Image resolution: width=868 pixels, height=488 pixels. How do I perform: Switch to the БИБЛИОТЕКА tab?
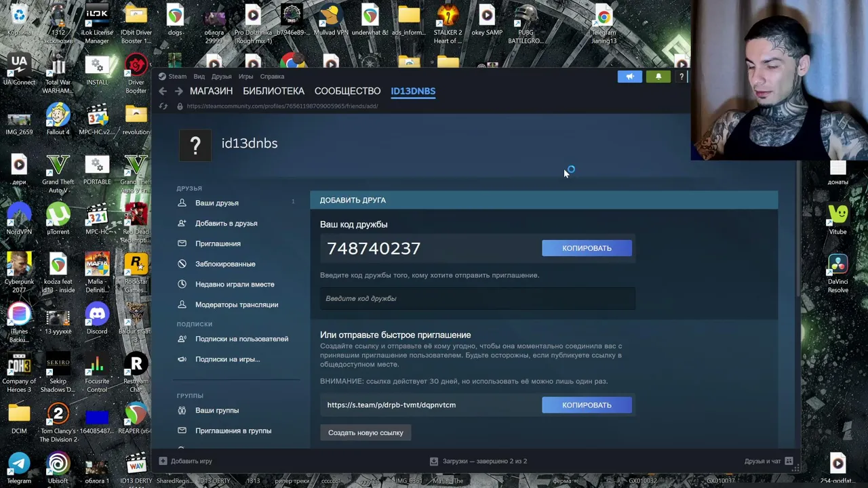(x=273, y=91)
